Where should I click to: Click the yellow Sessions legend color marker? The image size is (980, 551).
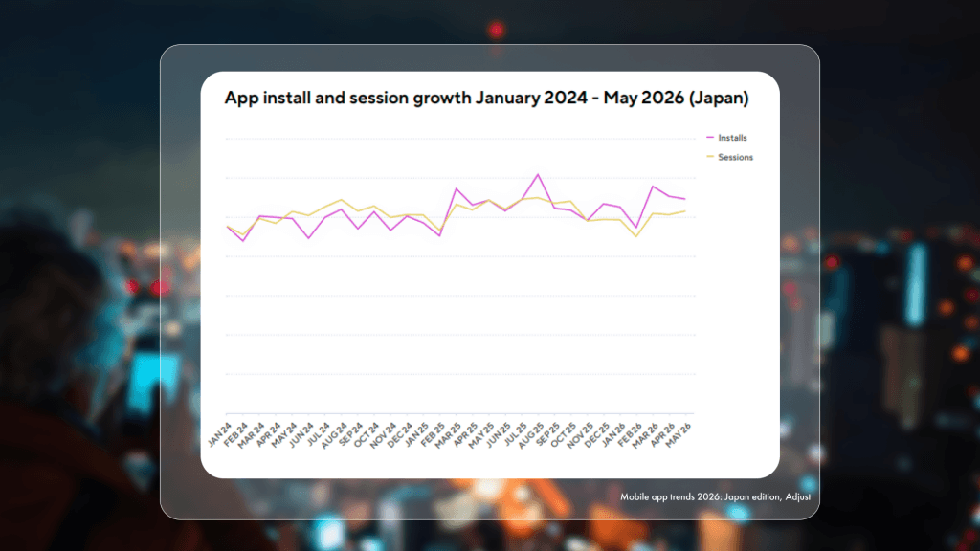pos(710,157)
